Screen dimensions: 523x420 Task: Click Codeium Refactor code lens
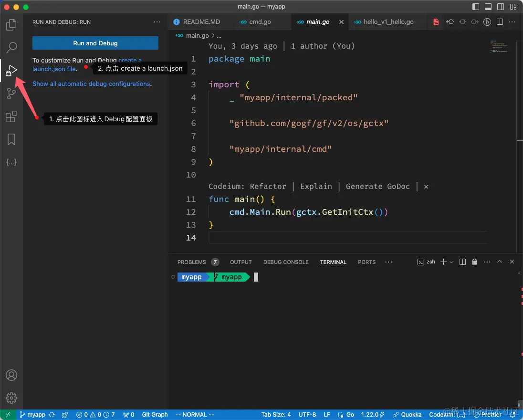[268, 187]
